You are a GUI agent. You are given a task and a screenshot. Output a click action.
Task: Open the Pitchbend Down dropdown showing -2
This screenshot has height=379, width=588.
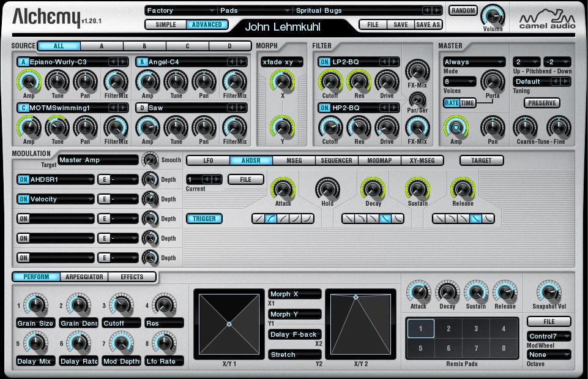tap(557, 62)
